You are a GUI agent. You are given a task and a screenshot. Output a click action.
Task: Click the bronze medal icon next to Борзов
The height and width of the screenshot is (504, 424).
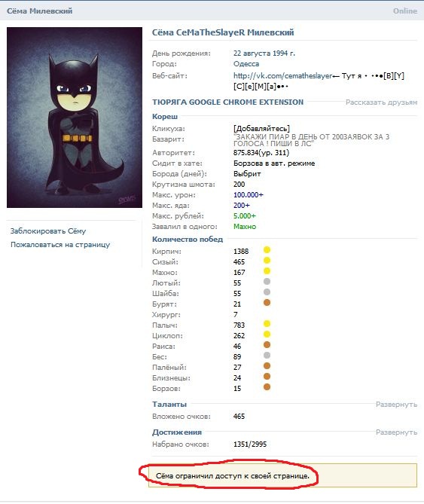click(267, 387)
